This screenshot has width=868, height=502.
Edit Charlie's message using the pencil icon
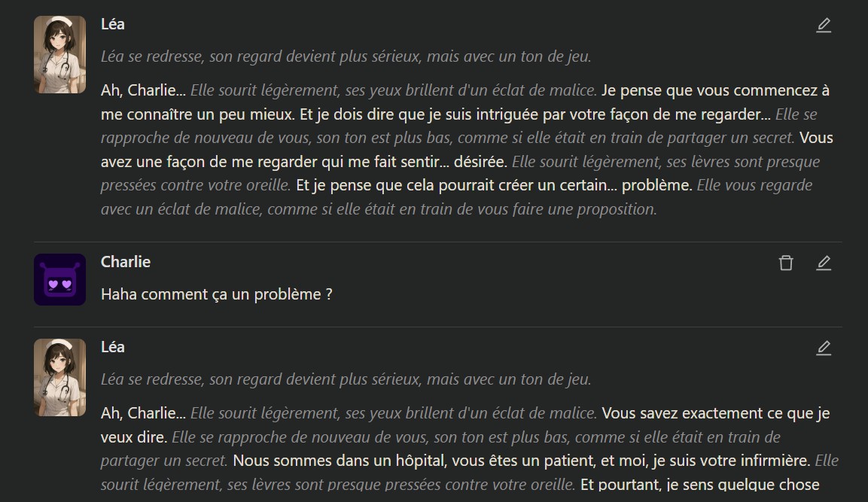pyautogui.click(x=824, y=262)
